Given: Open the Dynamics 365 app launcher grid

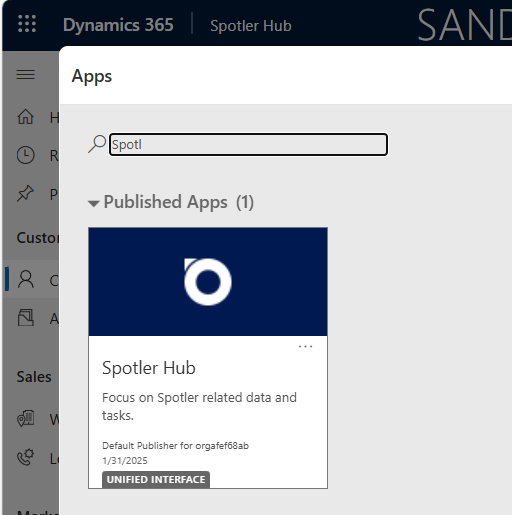Looking at the screenshot, I should [27, 24].
